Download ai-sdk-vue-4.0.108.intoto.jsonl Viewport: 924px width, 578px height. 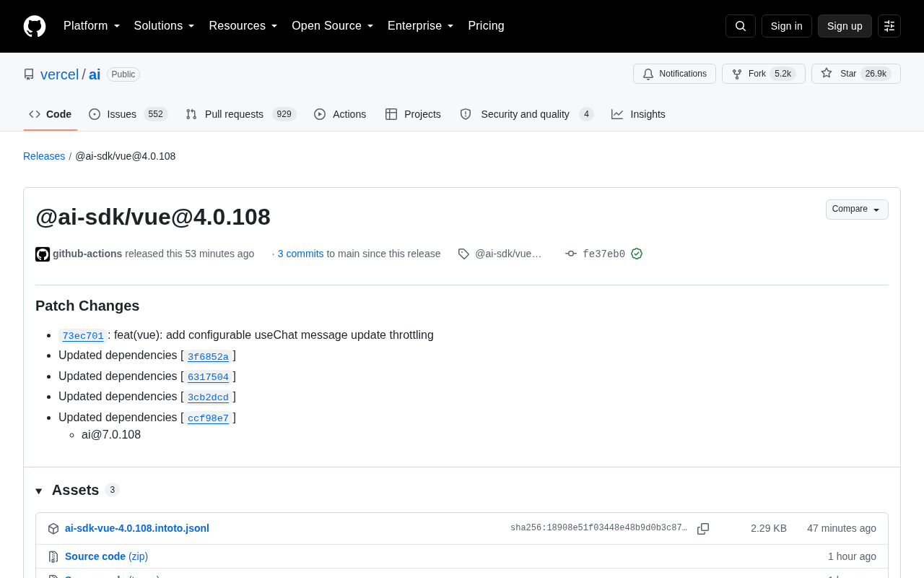[137, 528]
